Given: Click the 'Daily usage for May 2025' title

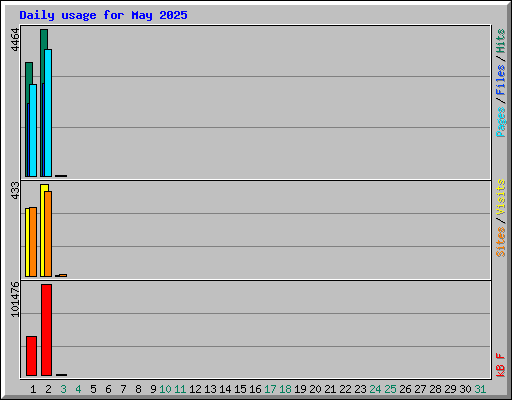Looking at the screenshot, I should [x=103, y=15].
